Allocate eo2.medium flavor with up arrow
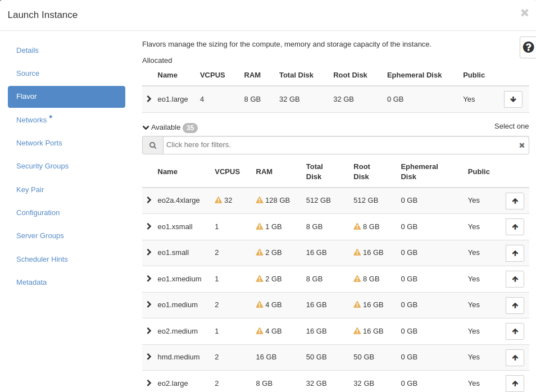This screenshot has height=392, width=536. (515, 331)
